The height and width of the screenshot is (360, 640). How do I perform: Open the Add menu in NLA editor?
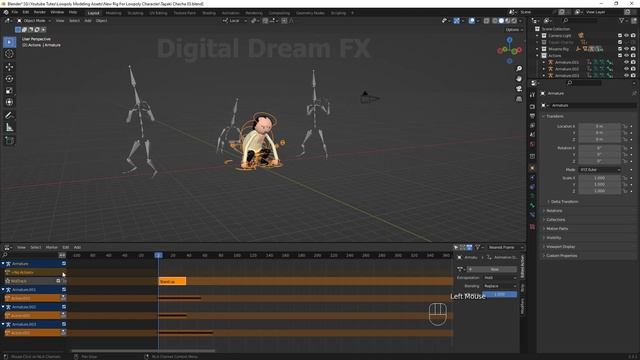(x=77, y=247)
